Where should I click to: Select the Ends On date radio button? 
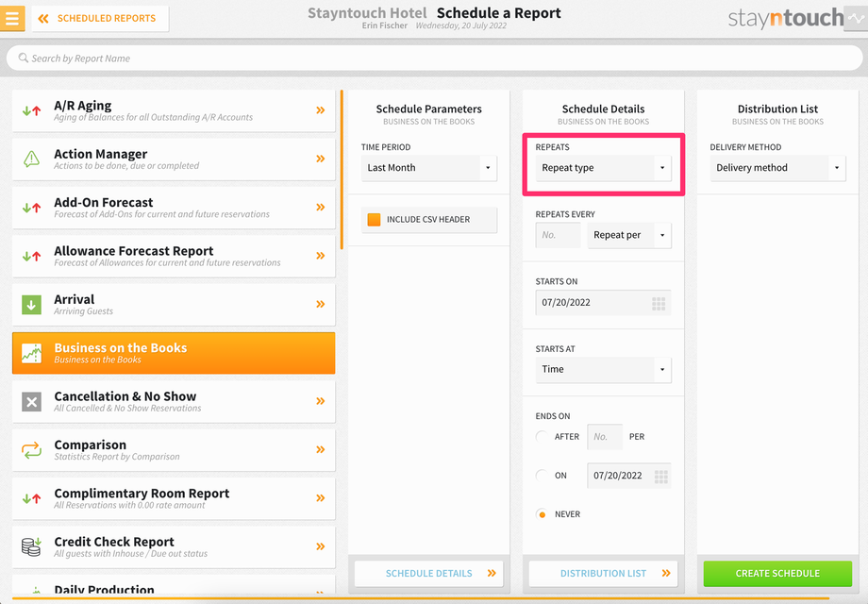click(542, 476)
